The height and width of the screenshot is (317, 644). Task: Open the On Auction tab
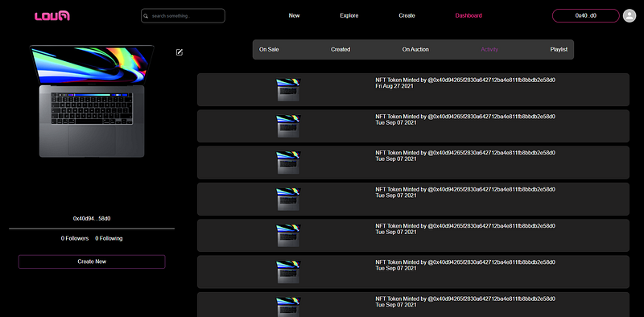coord(415,49)
